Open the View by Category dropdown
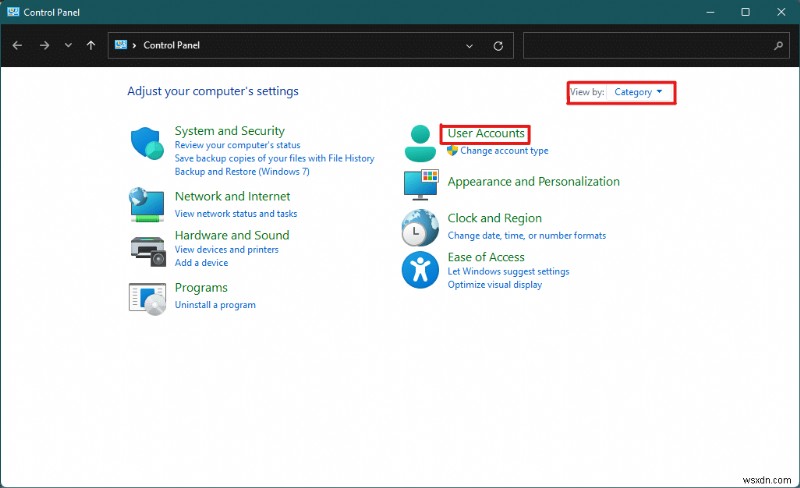 click(638, 92)
